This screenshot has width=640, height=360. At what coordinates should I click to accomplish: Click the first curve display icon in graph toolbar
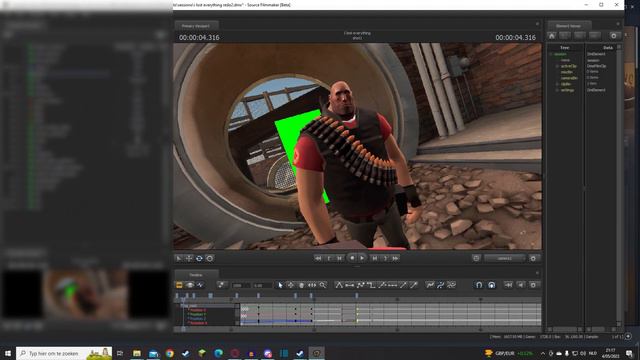click(430, 285)
